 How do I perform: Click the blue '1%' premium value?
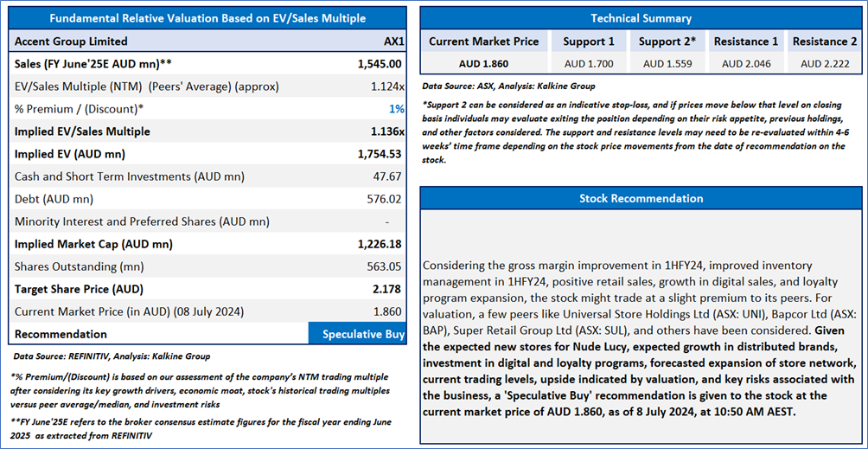[396, 109]
